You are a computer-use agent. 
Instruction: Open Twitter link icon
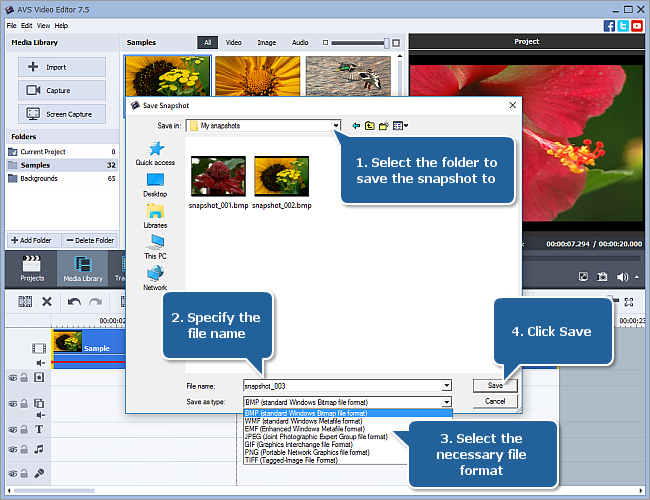[623, 26]
